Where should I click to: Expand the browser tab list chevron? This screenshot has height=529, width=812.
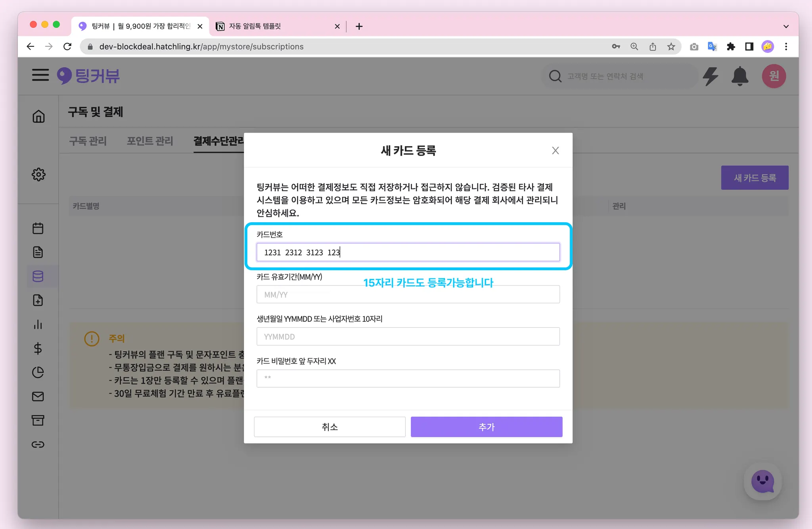(x=786, y=27)
